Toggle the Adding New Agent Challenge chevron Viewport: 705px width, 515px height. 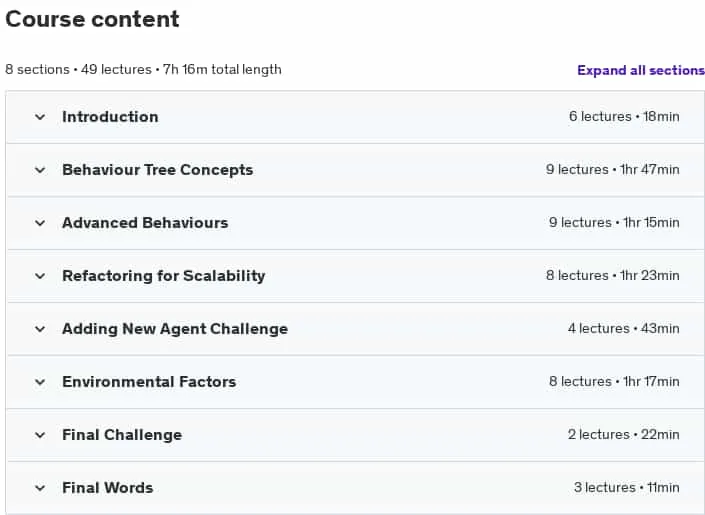point(40,329)
